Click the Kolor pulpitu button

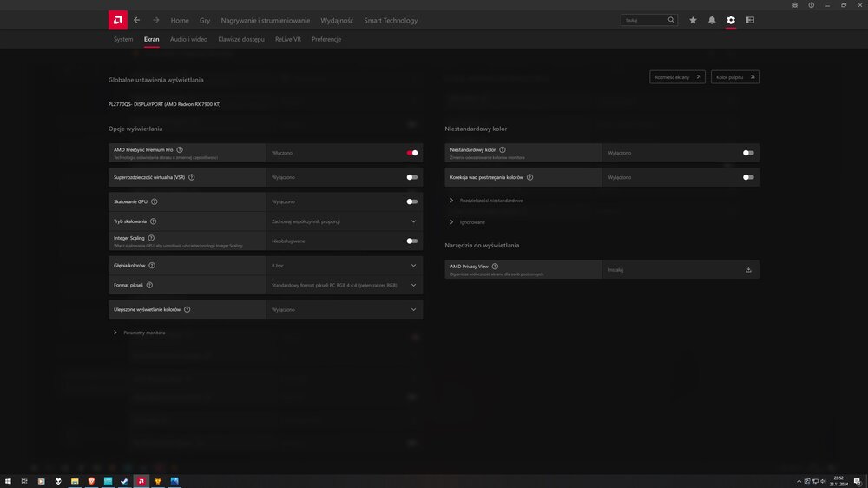734,77
